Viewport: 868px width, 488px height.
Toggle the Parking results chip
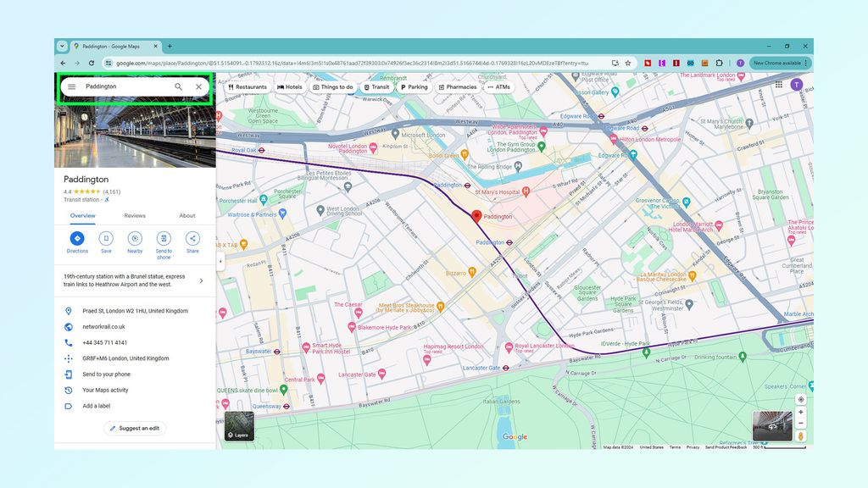(x=414, y=86)
